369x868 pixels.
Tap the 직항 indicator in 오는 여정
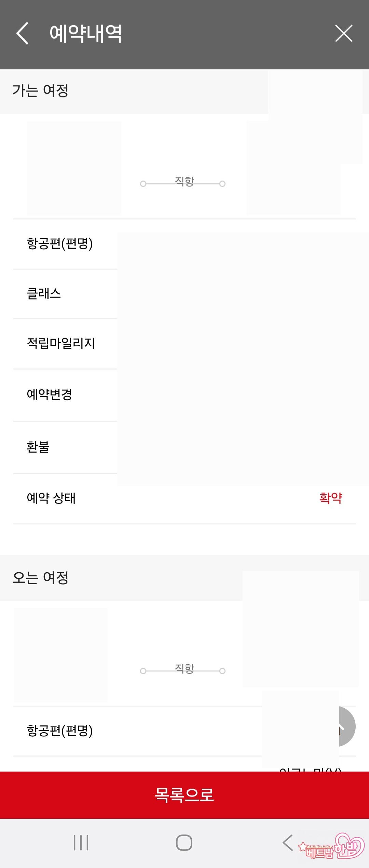pos(184,668)
